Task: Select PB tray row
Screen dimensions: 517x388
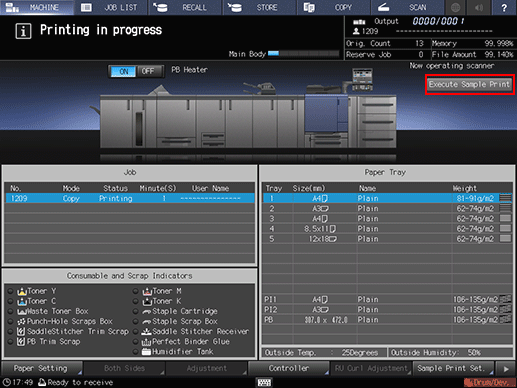Action: (388, 320)
